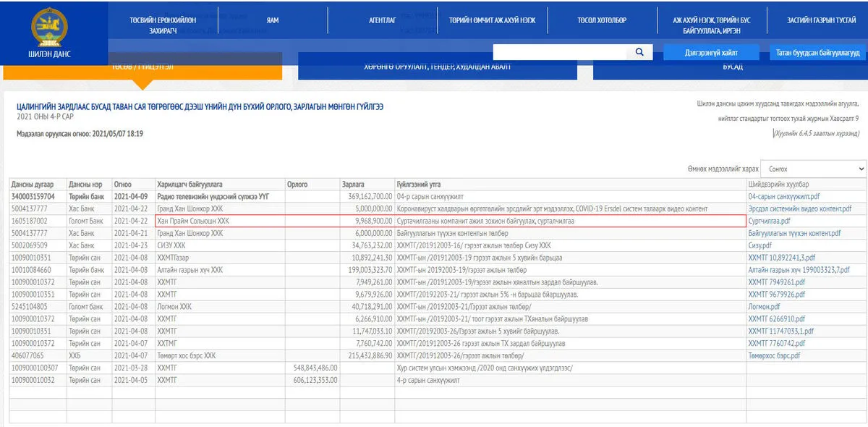This screenshot has height=427, width=868.
Task: Click the Зарлага column header
Action: (367, 185)
